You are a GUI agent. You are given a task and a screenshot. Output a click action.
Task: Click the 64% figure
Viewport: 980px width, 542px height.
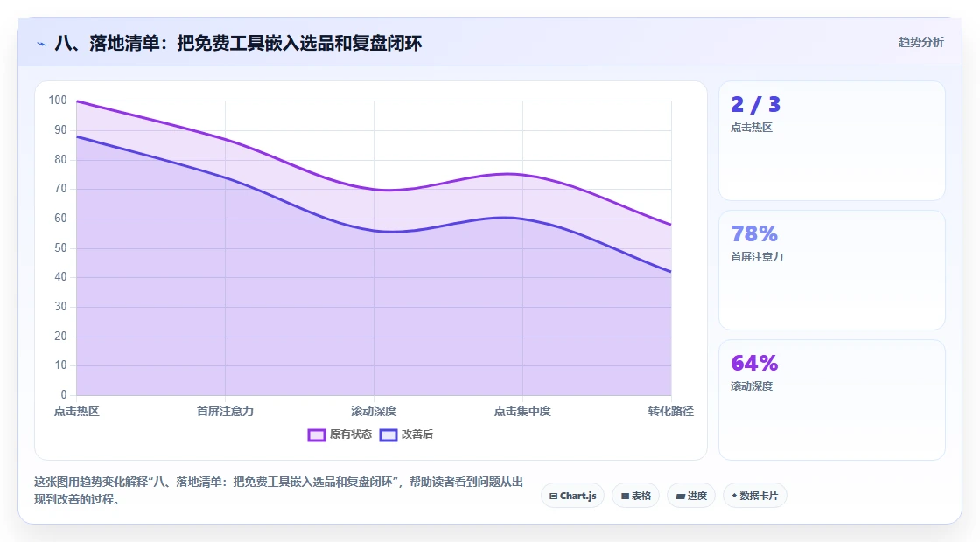coord(754,363)
